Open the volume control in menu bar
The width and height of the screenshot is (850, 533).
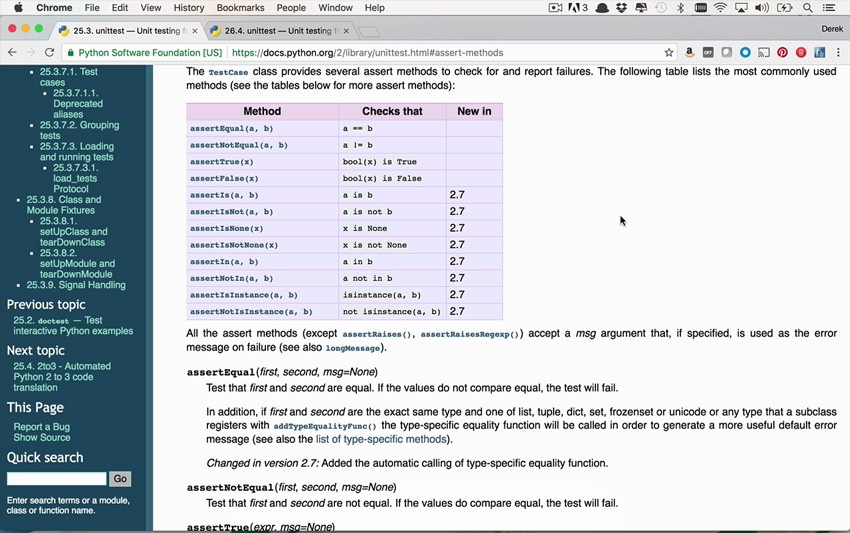[x=762, y=8]
